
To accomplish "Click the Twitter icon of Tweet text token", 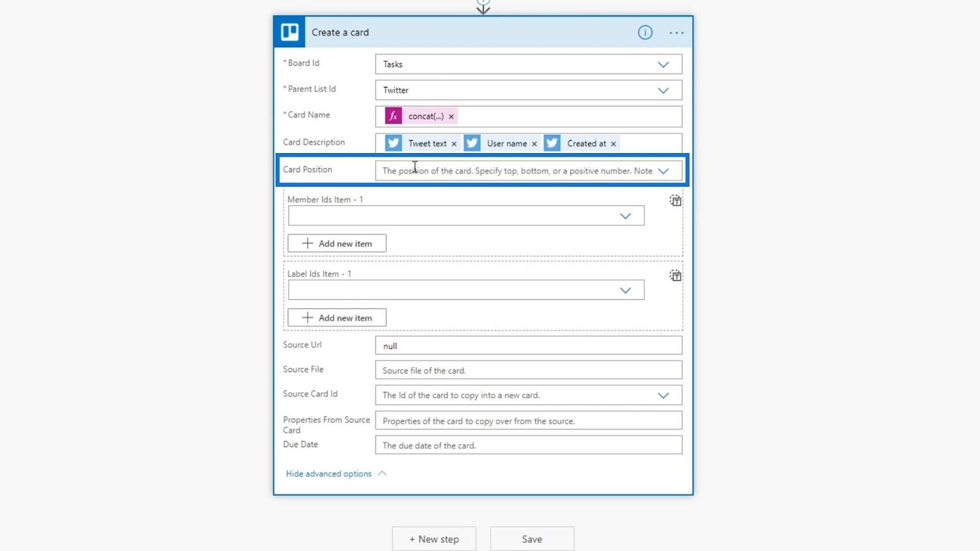I will tap(393, 143).
